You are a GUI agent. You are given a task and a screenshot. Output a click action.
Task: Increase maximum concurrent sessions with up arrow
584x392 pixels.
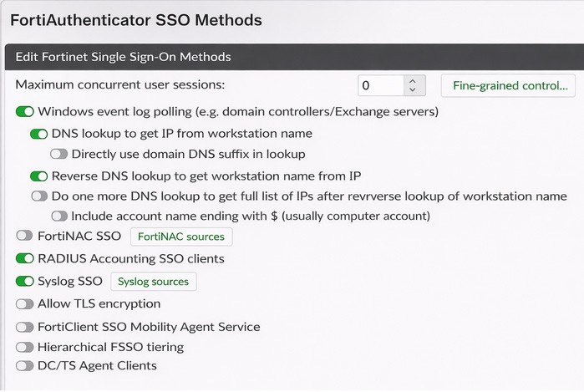point(412,81)
